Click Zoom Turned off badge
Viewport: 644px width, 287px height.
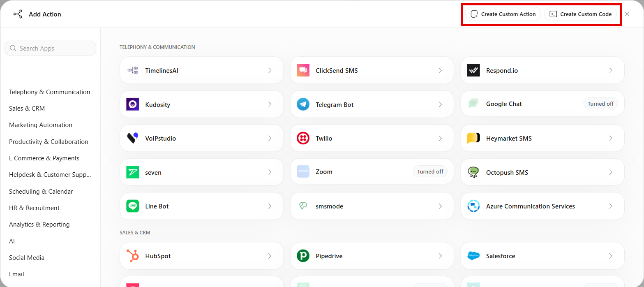(430, 171)
